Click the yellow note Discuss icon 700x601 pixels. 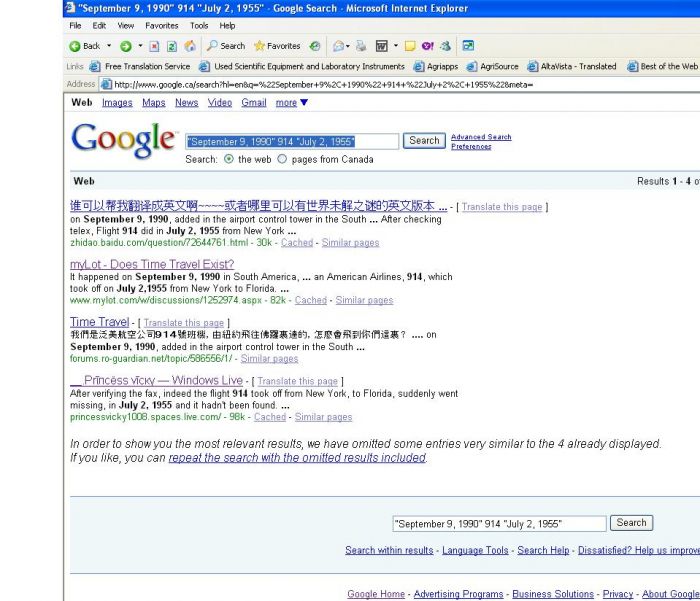pyautogui.click(x=410, y=46)
